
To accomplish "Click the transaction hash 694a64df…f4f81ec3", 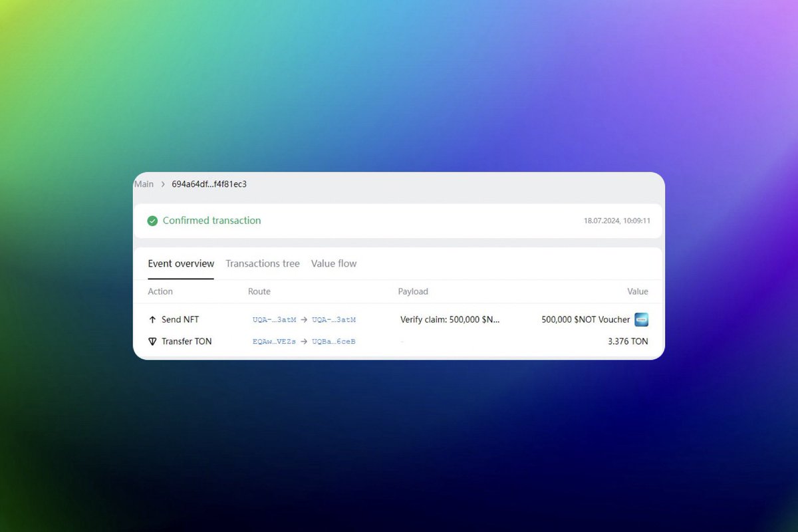I will pos(209,184).
